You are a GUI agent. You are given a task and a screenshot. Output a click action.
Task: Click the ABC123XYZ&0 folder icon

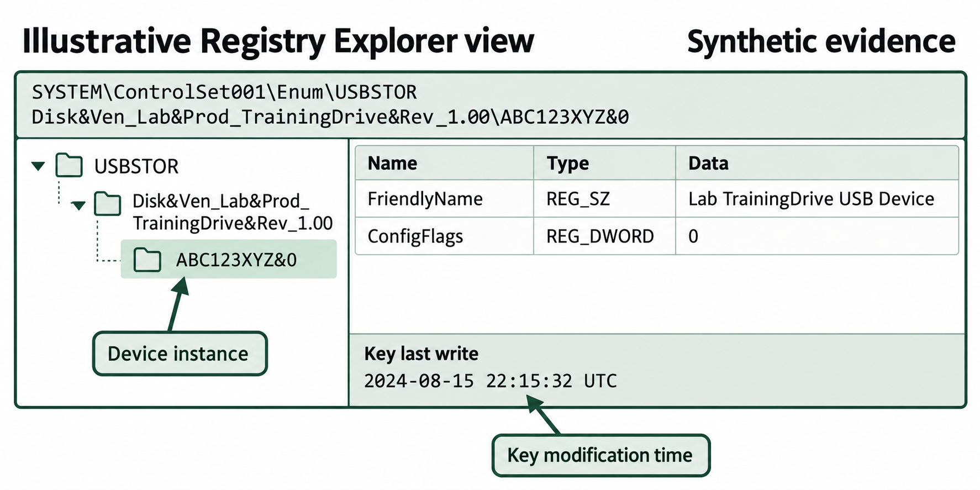point(147,260)
